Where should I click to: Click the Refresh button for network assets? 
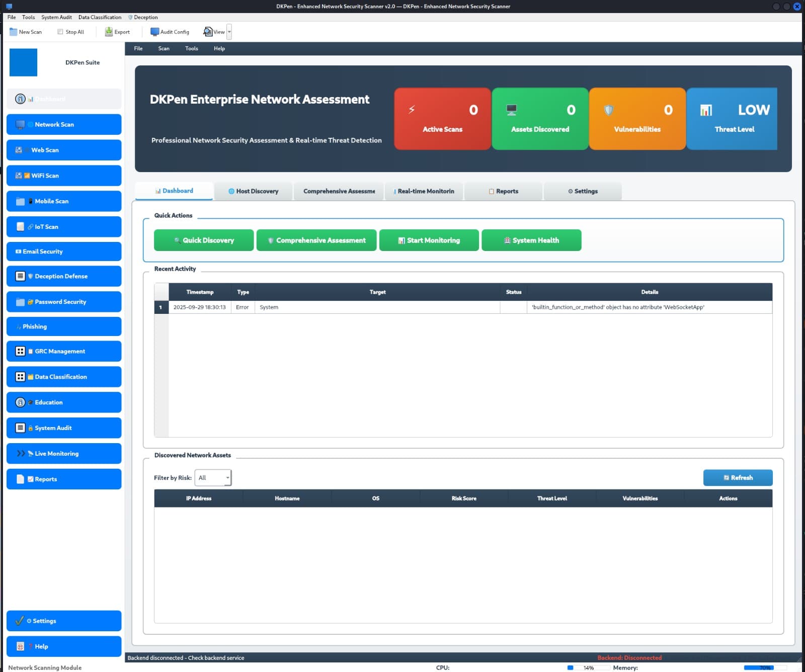[x=738, y=477]
